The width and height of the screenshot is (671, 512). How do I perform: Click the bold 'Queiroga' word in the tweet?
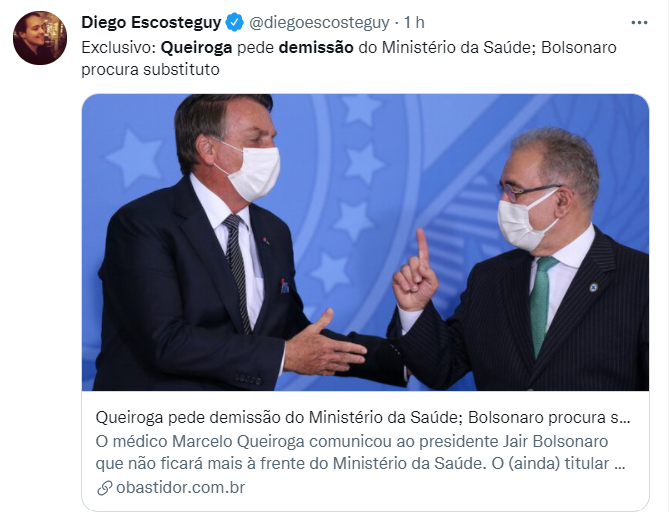pyautogui.click(x=196, y=48)
